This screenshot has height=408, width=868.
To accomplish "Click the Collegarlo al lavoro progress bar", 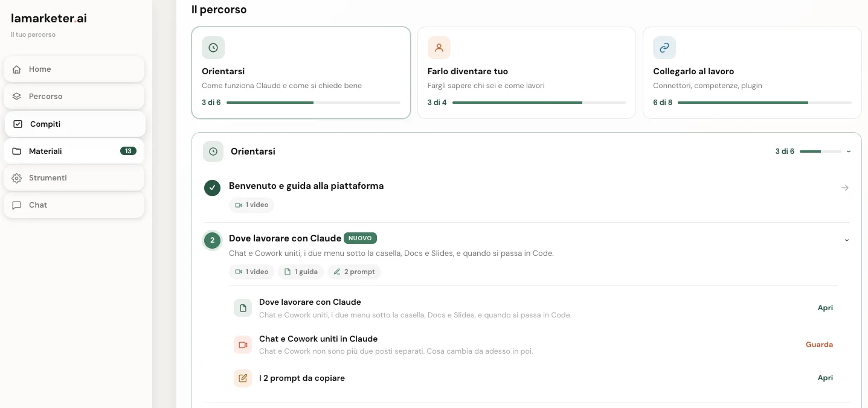I will [x=765, y=103].
